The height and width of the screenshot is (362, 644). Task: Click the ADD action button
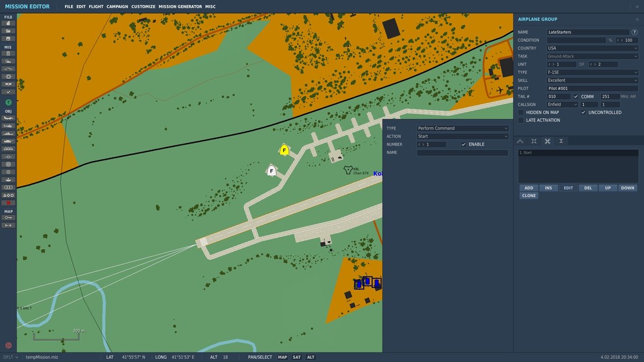tap(529, 188)
